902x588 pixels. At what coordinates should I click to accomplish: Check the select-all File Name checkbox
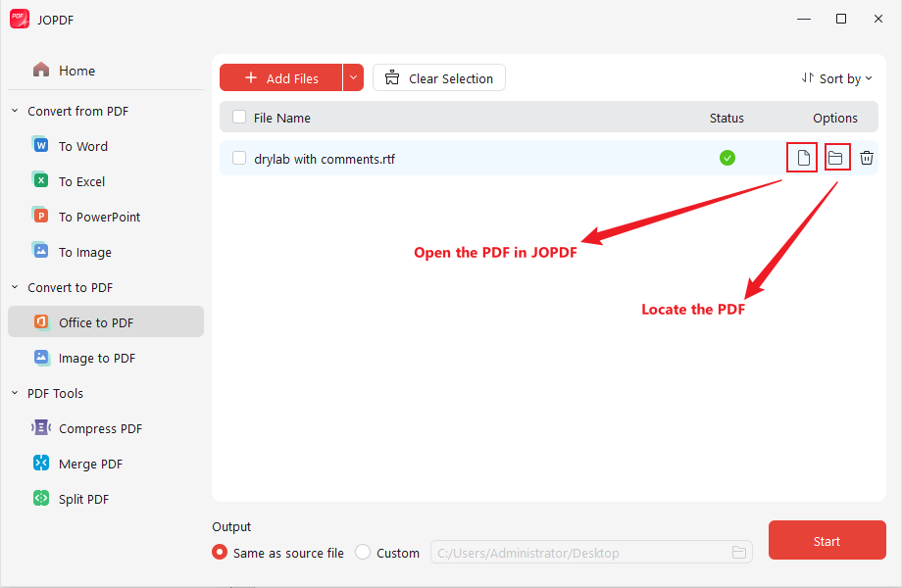pyautogui.click(x=238, y=117)
